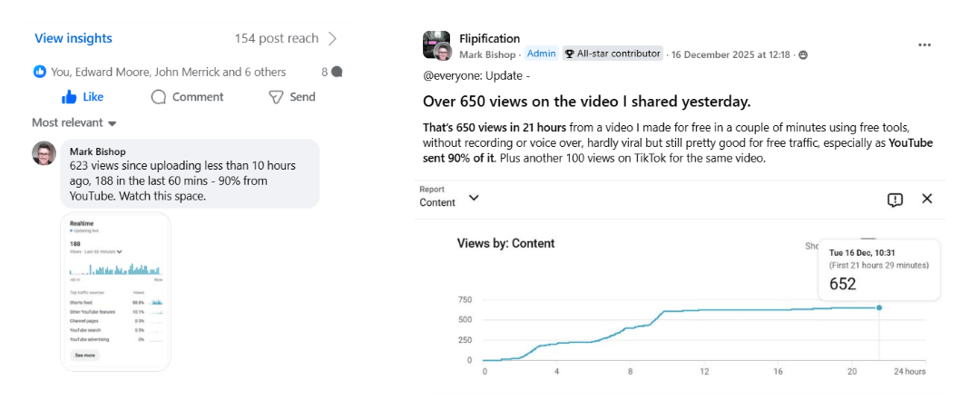This screenshot has width=980, height=410.
Task: Open the three-dot post options menu
Action: (924, 44)
